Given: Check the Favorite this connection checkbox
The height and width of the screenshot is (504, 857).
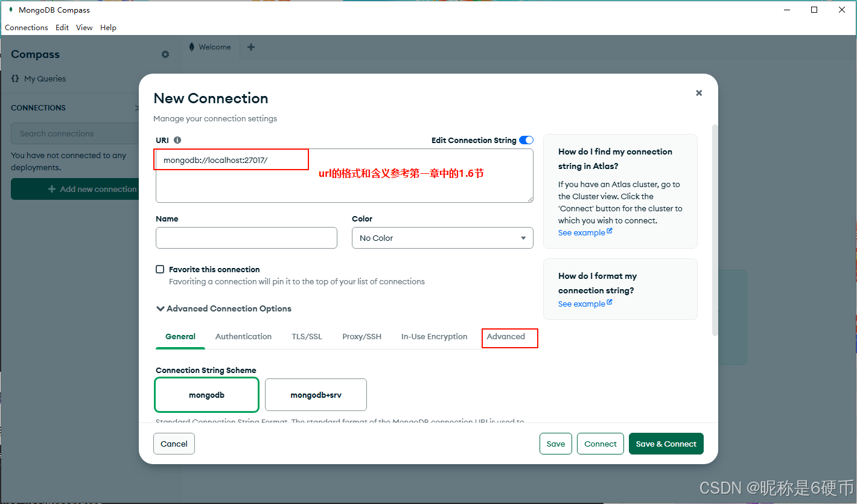Looking at the screenshot, I should click(x=160, y=269).
